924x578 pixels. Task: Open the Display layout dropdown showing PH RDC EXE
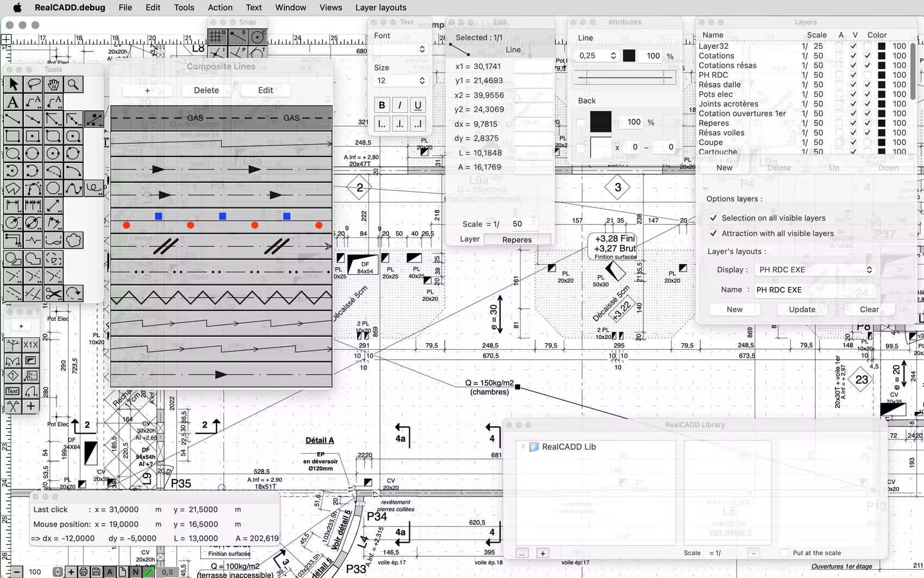[x=814, y=269]
